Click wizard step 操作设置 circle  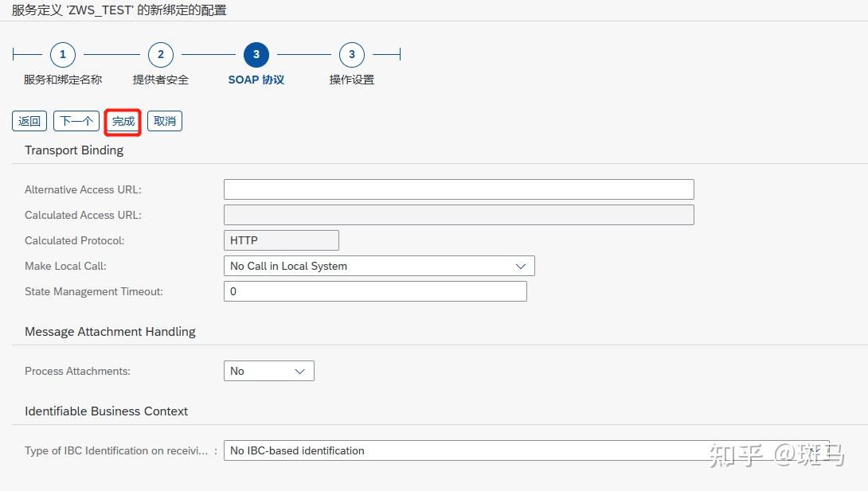point(351,54)
